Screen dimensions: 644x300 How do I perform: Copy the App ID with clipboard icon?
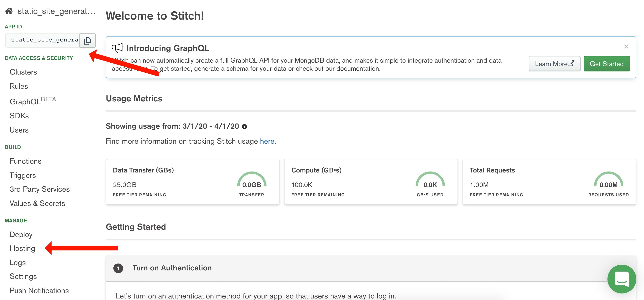click(x=87, y=41)
